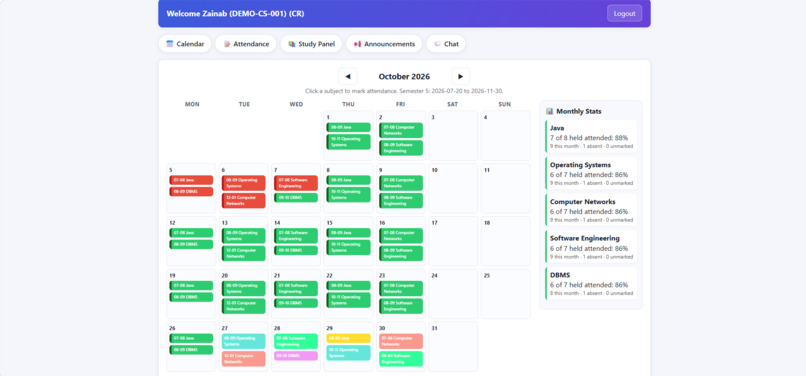Select Software Engineering class on October 9
The height and width of the screenshot is (376, 806).
coord(401,201)
